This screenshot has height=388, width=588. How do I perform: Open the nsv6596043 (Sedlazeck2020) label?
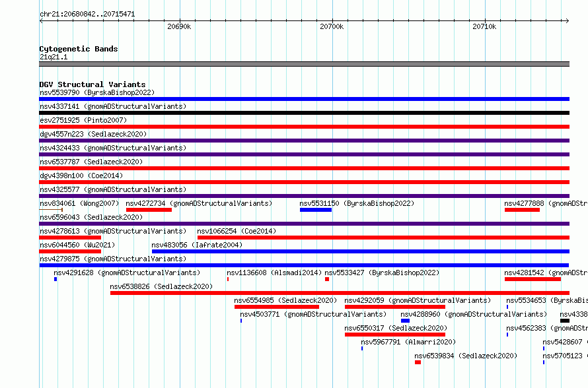point(91,217)
